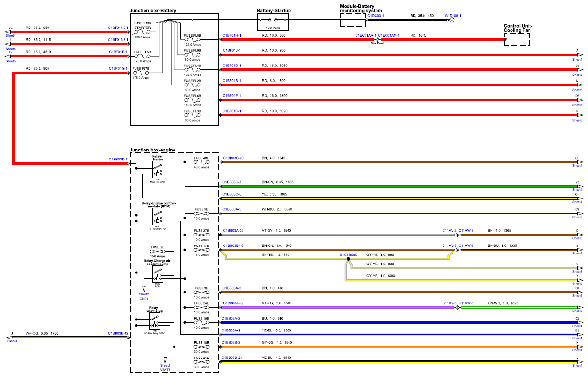Image resolution: width=588 pixels, height=377 pixels.
Task: Select the FUSE FL8B fuse symbol
Action: tap(192, 40)
